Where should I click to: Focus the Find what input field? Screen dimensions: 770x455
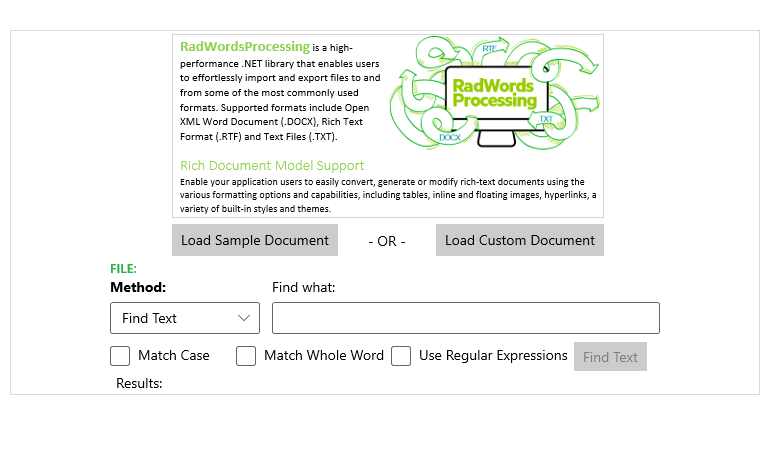466,318
